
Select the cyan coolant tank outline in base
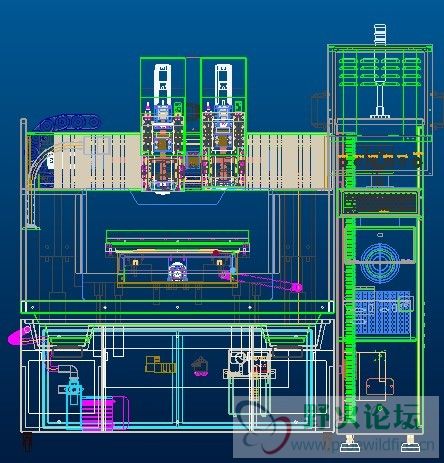[177, 378]
